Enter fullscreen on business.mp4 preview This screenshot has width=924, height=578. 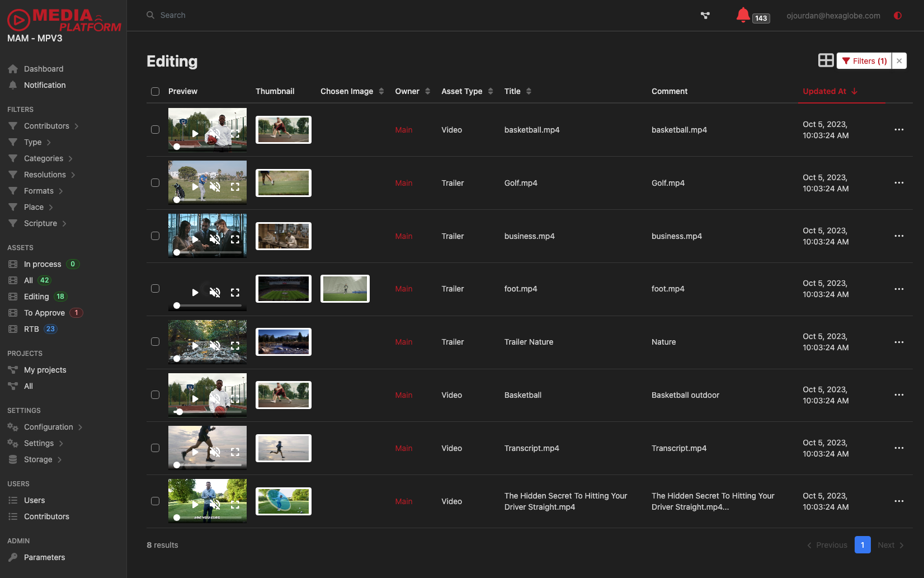[235, 239]
